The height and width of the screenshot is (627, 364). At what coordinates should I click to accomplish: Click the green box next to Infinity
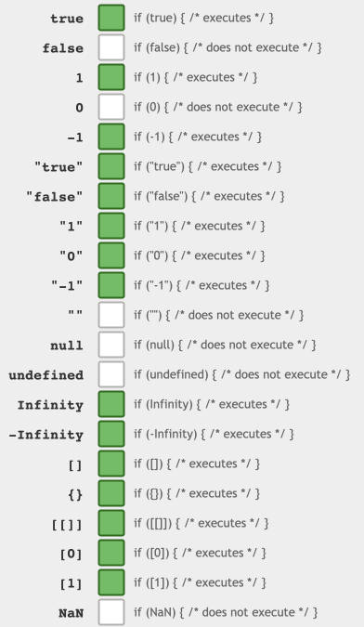pos(111,404)
